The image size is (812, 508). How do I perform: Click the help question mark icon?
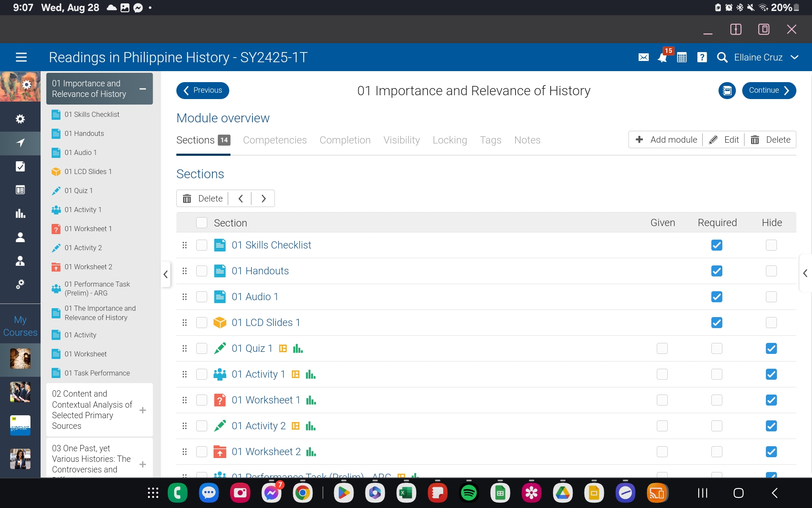(702, 57)
